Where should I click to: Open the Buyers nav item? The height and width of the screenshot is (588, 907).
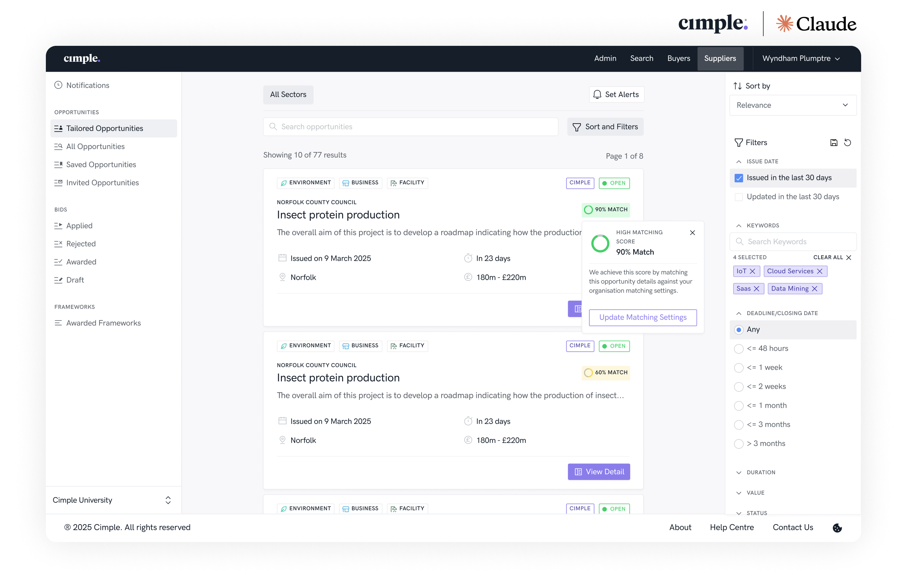679,58
